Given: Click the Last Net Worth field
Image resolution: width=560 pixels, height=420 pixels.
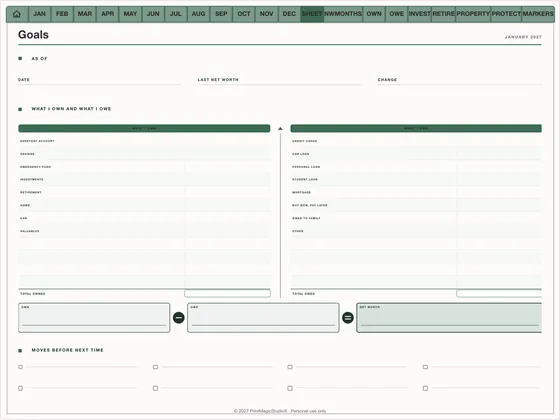Looking at the screenshot, I should coord(279,81).
